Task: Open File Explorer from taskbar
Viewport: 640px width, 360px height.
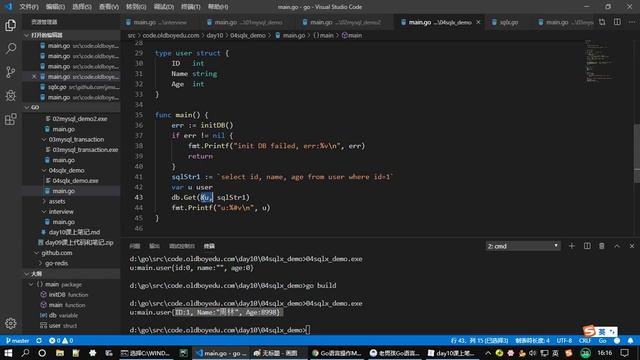Action: tap(60, 353)
